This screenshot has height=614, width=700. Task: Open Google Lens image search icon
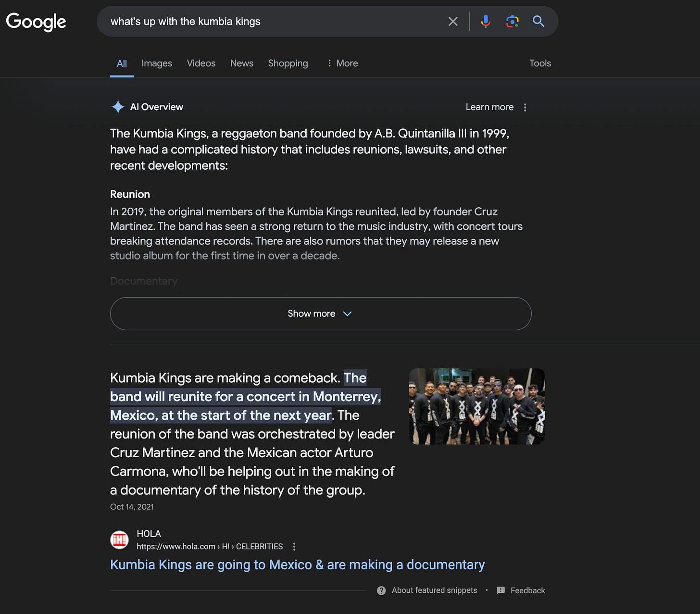[512, 21]
